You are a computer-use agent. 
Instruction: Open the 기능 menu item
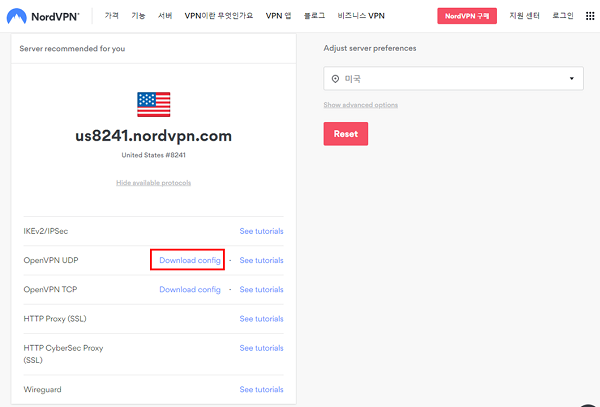pyautogui.click(x=138, y=16)
